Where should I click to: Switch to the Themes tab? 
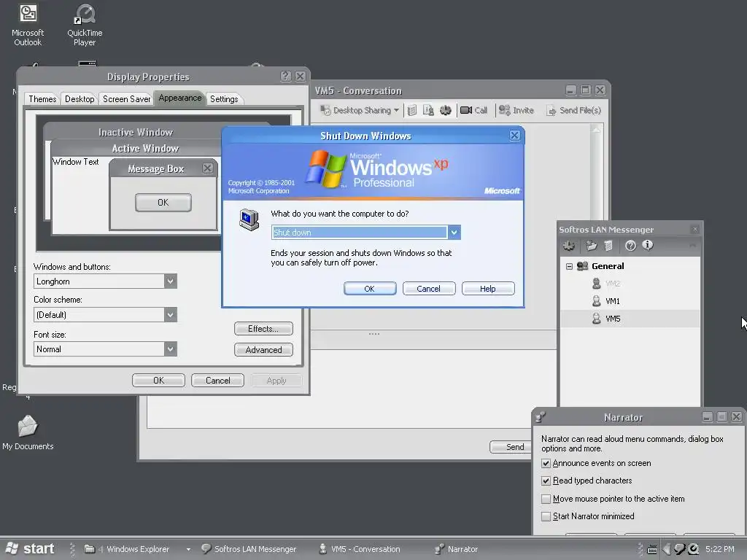tap(42, 99)
